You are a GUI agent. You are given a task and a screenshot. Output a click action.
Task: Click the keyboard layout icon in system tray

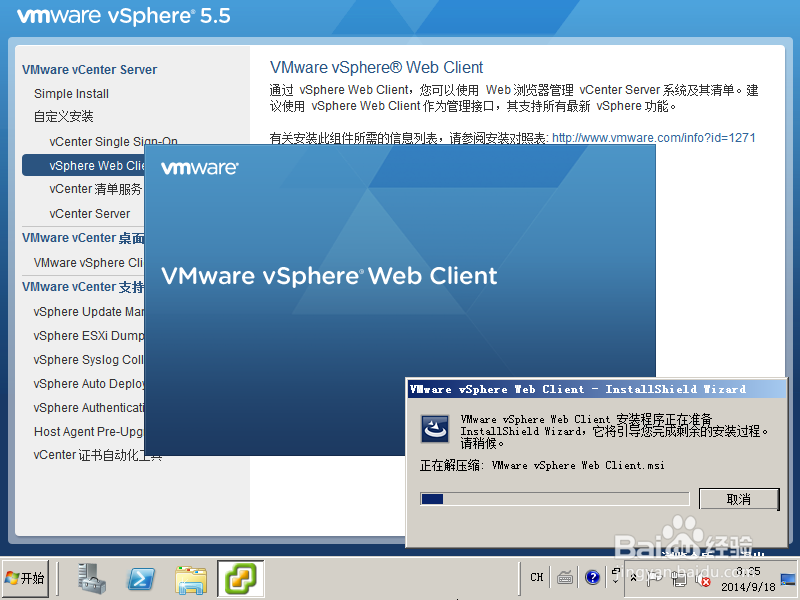tap(565, 577)
